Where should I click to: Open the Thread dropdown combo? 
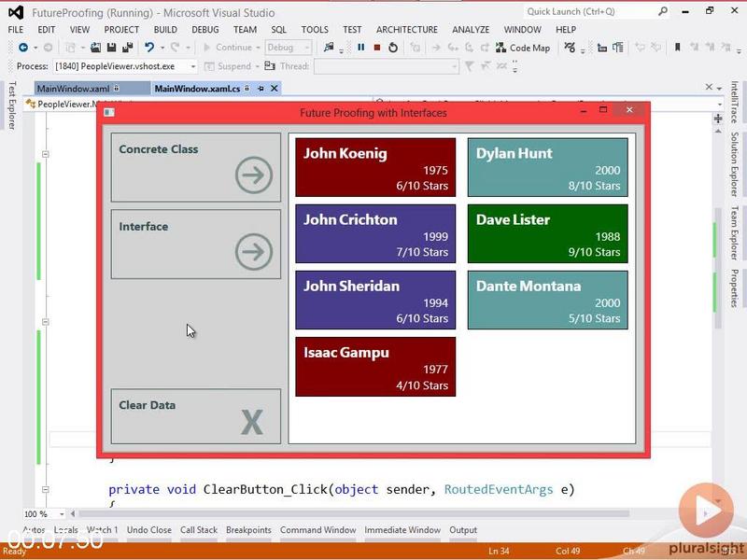[454, 66]
